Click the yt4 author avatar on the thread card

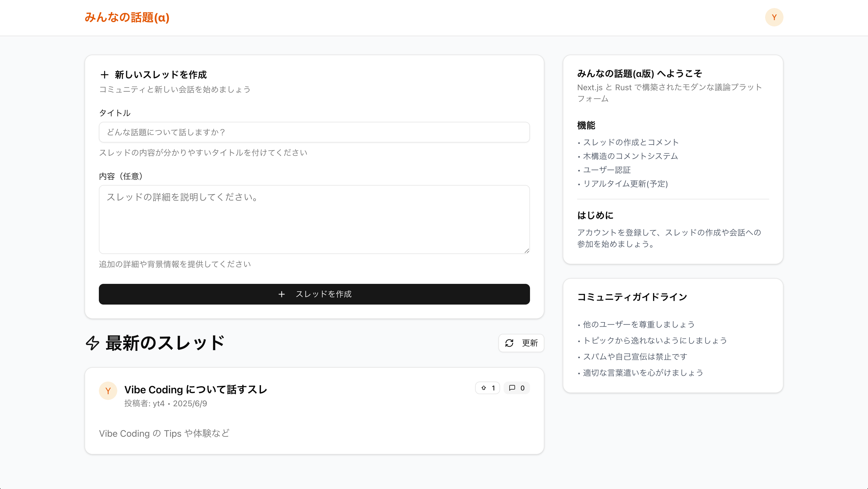coord(108,391)
